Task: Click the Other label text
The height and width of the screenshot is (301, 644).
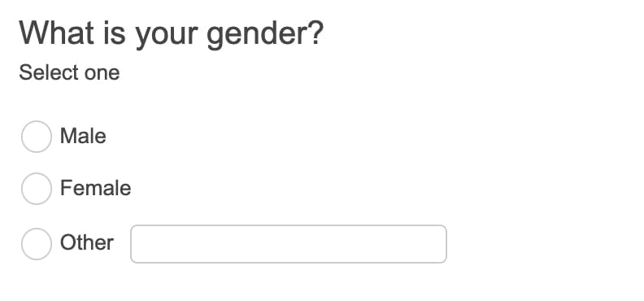Action: click(87, 242)
